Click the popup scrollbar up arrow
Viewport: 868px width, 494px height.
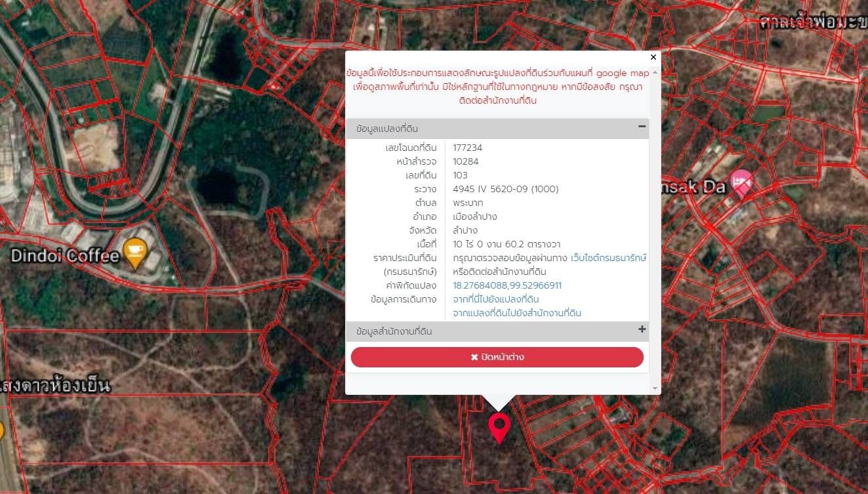coord(655,72)
